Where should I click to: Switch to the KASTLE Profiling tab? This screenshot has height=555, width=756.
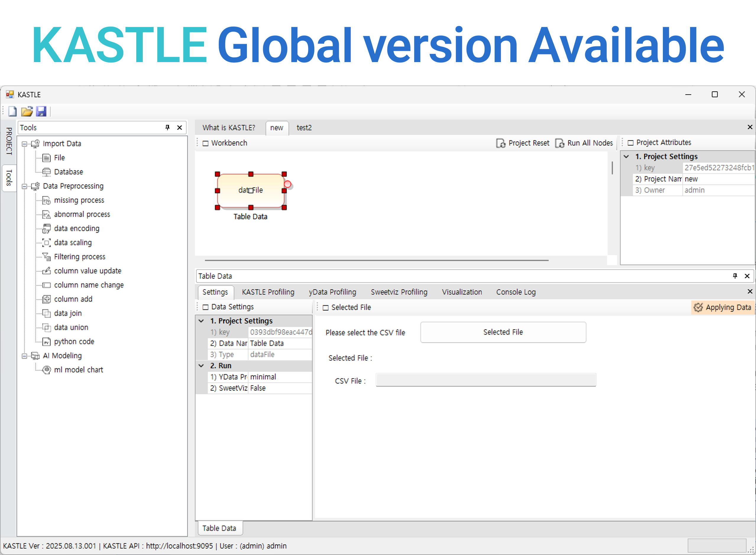pos(268,292)
